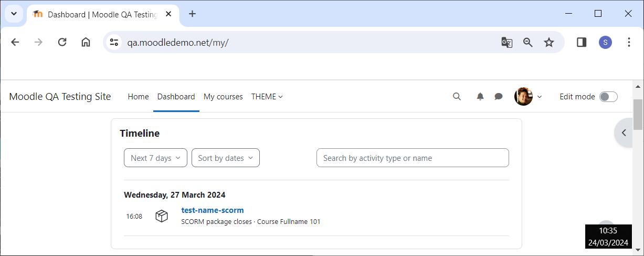644x256 pixels.
Task: Go to My courses tab
Action: 223,97
